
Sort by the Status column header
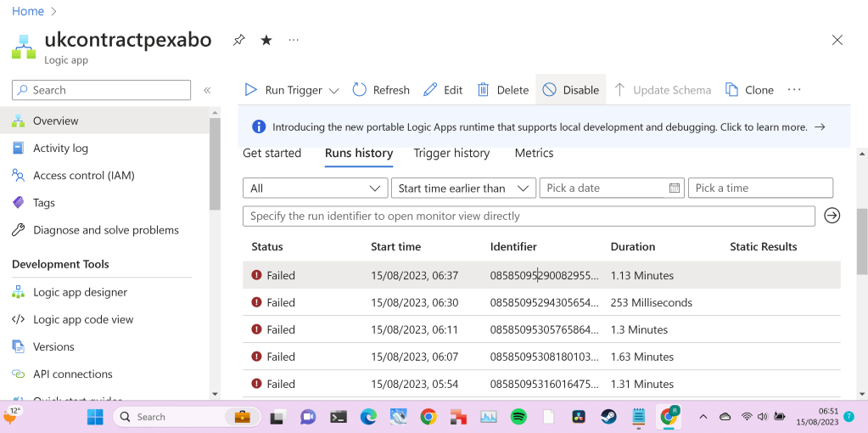(x=266, y=247)
